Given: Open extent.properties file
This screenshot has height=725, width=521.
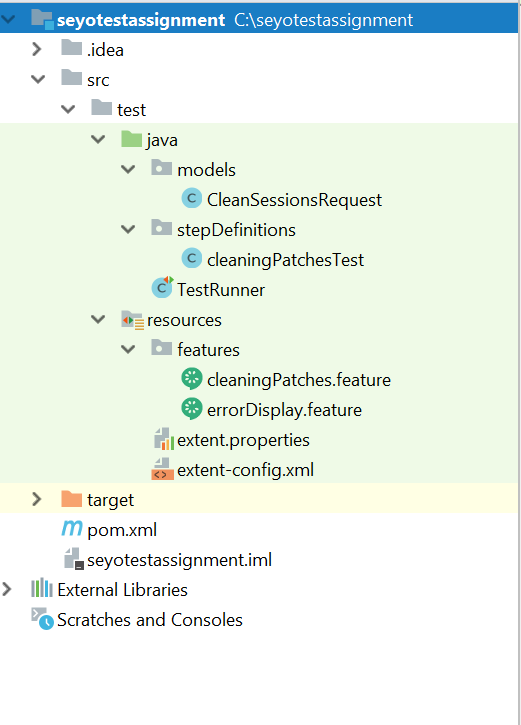Looking at the screenshot, I should 243,440.
